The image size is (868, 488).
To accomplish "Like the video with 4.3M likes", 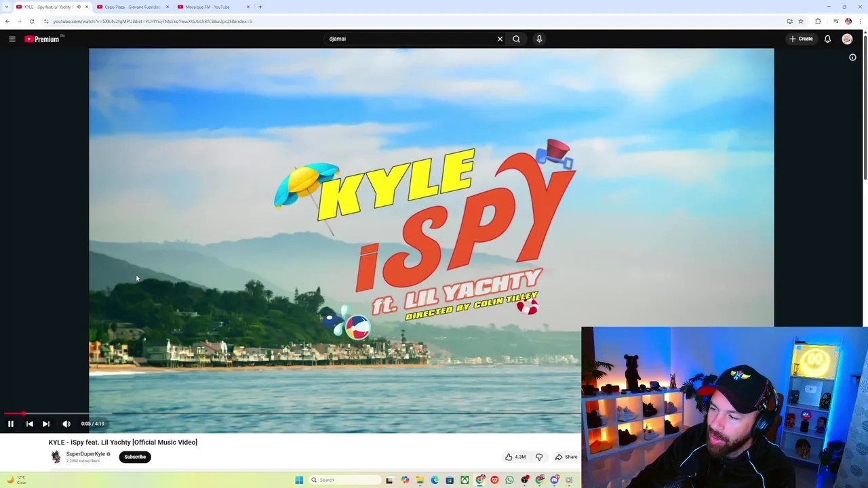I will pos(515,457).
